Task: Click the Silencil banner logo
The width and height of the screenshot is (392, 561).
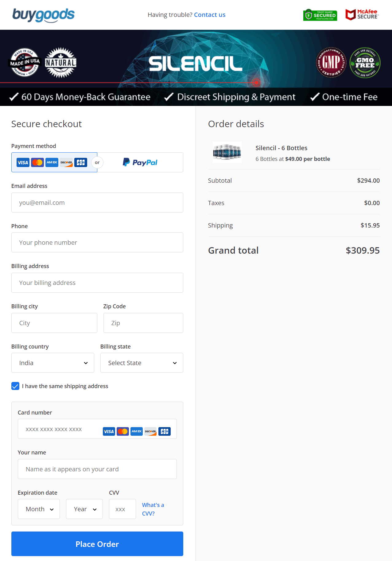Action: (196, 64)
